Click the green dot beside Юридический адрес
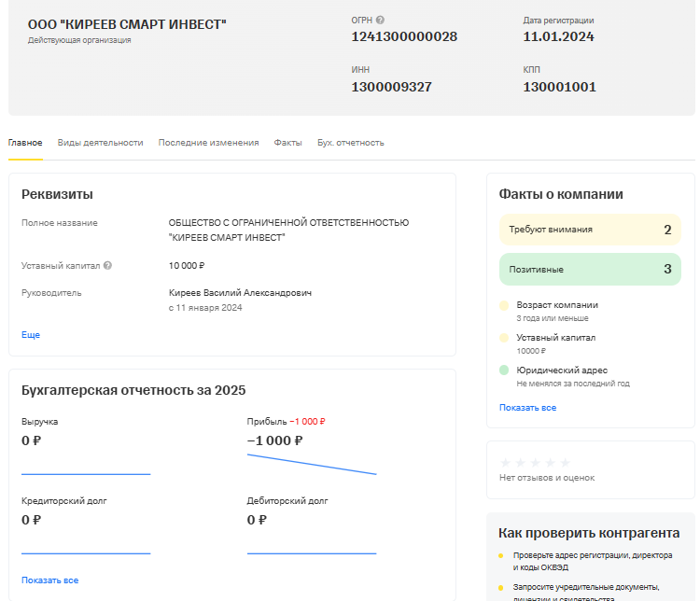This screenshot has height=601, width=700. [x=504, y=370]
